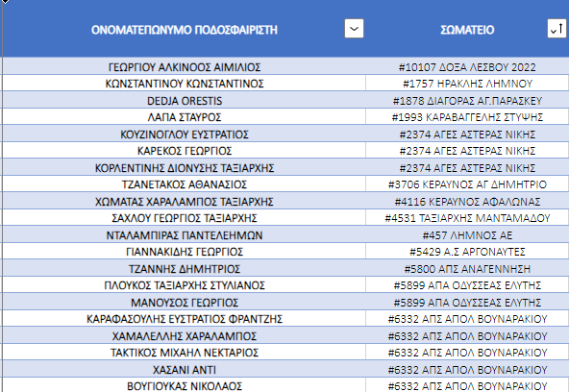Click the ΧΑΣΑΝΙ ΑΝΤΙ cell
The image size is (569, 392).
[x=184, y=369]
